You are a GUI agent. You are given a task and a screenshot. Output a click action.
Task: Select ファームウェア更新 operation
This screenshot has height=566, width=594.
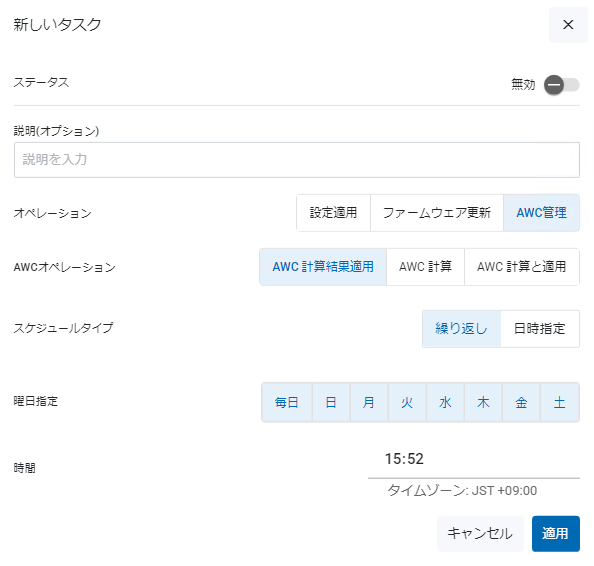437,213
